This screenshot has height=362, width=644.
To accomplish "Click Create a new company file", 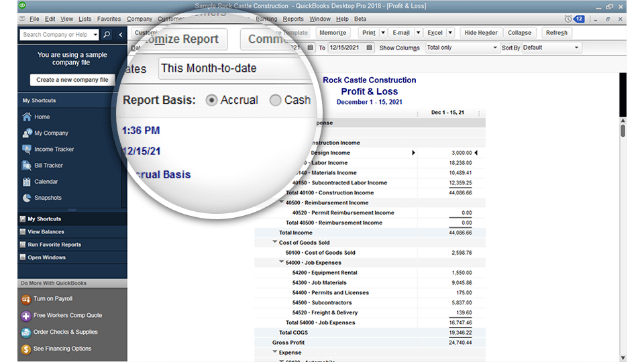I will [x=72, y=80].
